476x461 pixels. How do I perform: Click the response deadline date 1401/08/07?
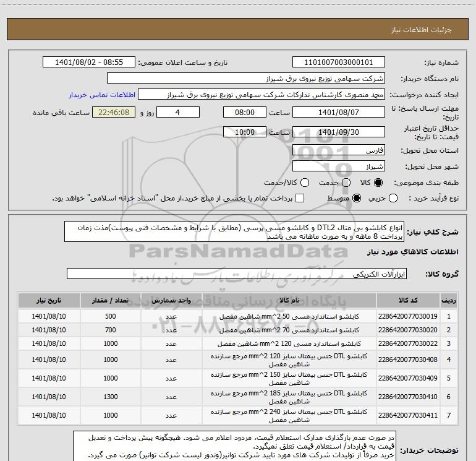tap(339, 113)
